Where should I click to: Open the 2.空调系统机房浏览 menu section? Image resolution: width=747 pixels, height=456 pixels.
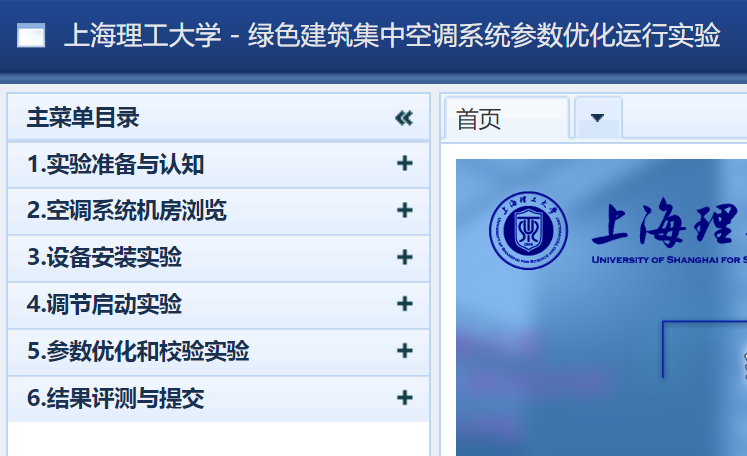tap(127, 211)
